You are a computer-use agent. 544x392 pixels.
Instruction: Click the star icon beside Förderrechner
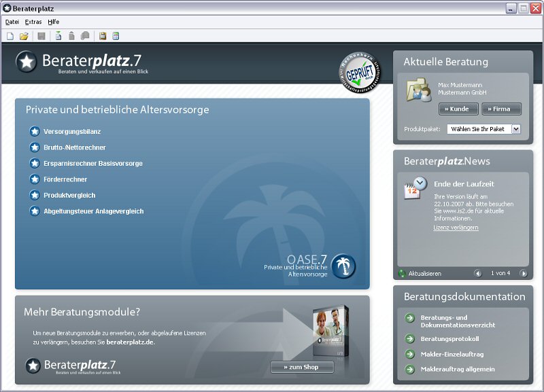tap(35, 179)
